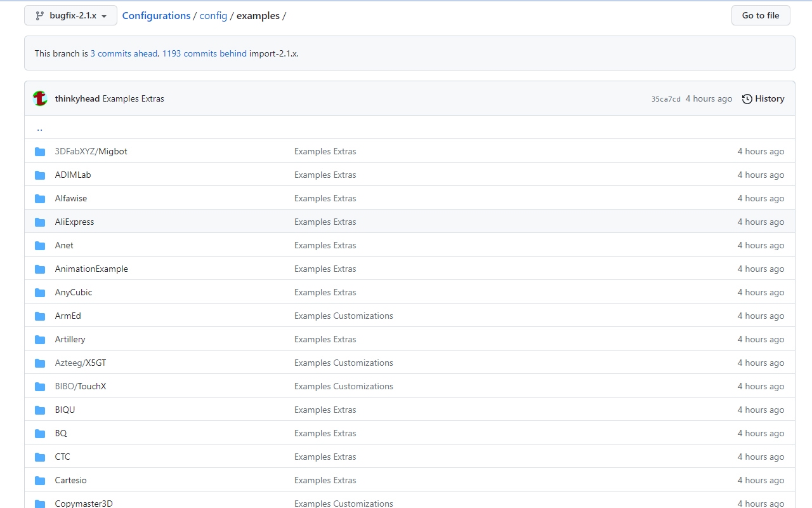Screen dimensions: 812x508
Task: Open the 3DFabXYZ/Migbot folder
Action: click(91, 151)
